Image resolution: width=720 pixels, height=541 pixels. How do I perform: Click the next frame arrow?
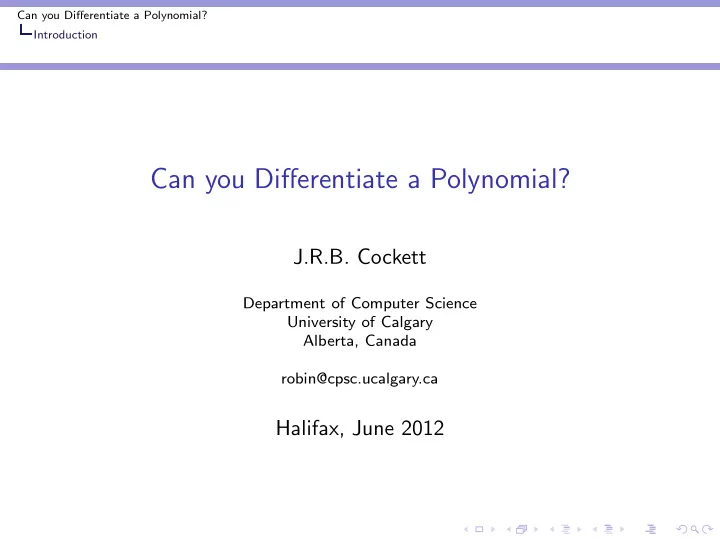[536, 530]
